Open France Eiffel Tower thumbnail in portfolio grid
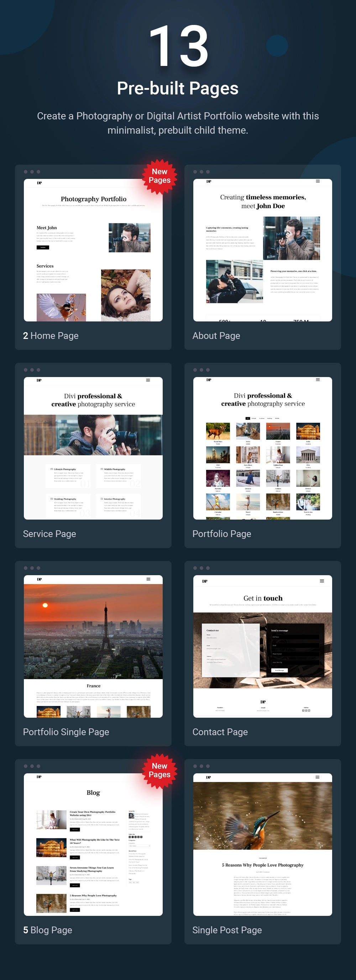356x980 pixels. tap(278, 431)
